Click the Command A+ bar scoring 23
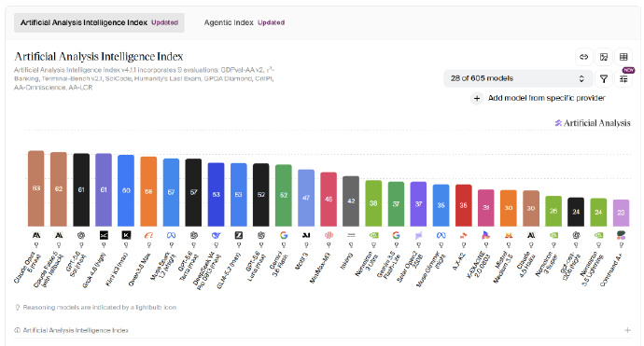The image size is (644, 346). [x=621, y=213]
